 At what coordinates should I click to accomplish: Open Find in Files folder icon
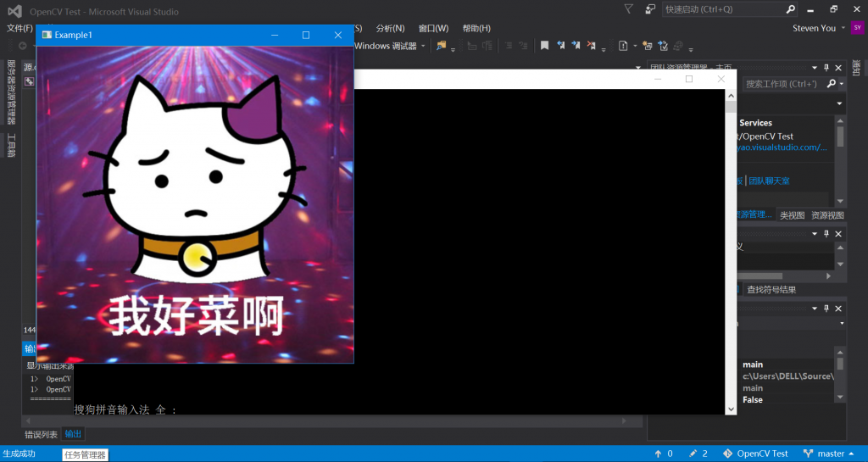441,46
